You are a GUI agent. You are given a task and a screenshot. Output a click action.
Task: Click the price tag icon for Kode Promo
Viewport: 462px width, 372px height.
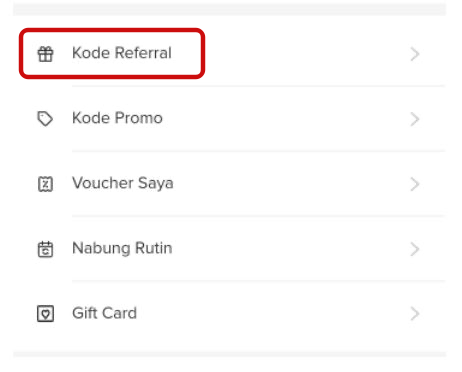45,119
